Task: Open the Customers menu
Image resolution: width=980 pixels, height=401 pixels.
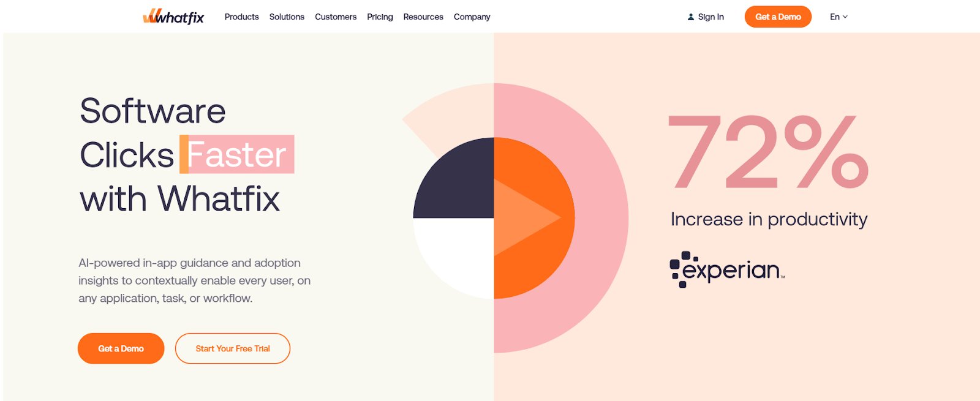Action: 336,17
